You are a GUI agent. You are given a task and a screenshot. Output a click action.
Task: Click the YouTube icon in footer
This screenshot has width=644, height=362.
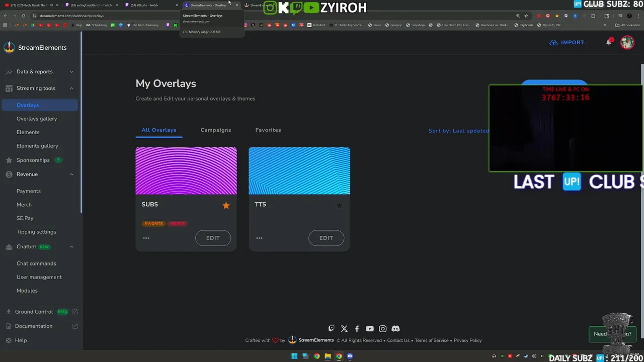(x=370, y=328)
